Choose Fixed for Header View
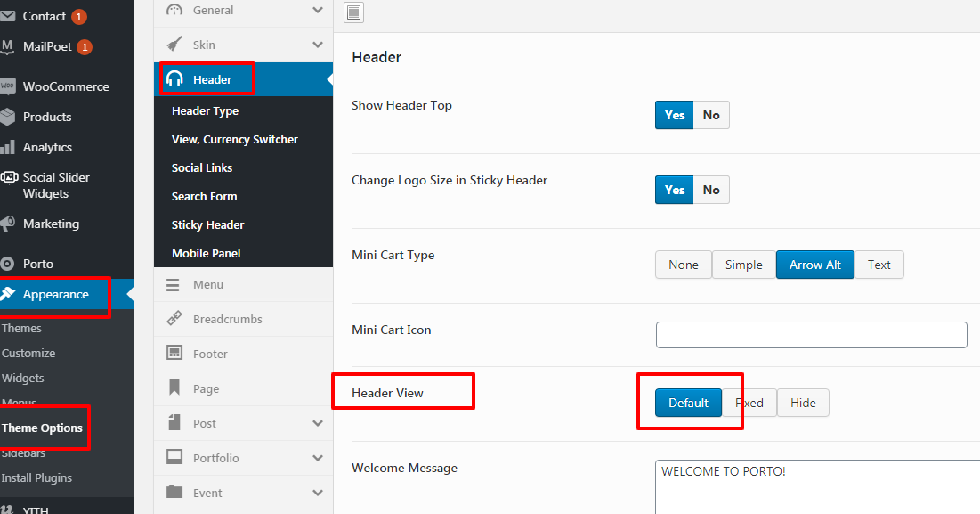Viewport: 980px width, 514px height. pos(749,403)
